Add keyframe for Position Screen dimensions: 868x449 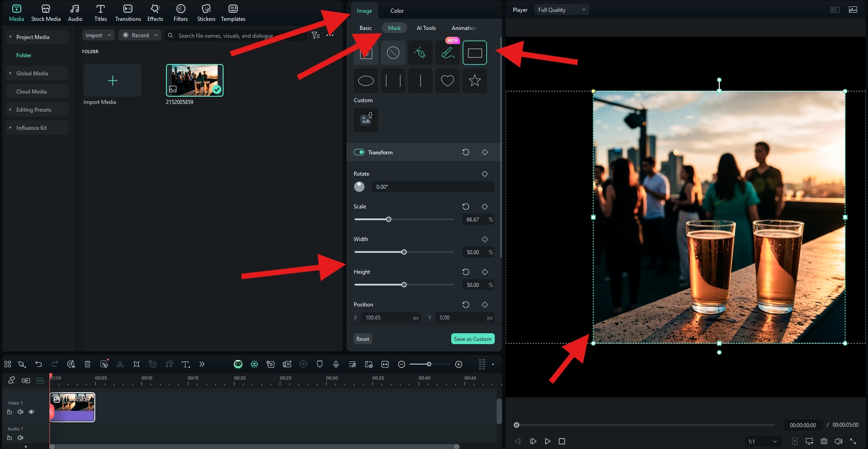pos(485,305)
